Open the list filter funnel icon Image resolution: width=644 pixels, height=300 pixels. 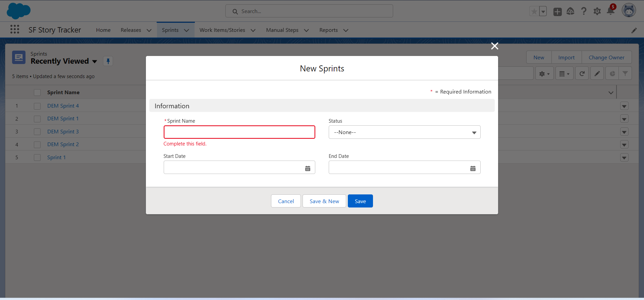pyautogui.click(x=625, y=73)
